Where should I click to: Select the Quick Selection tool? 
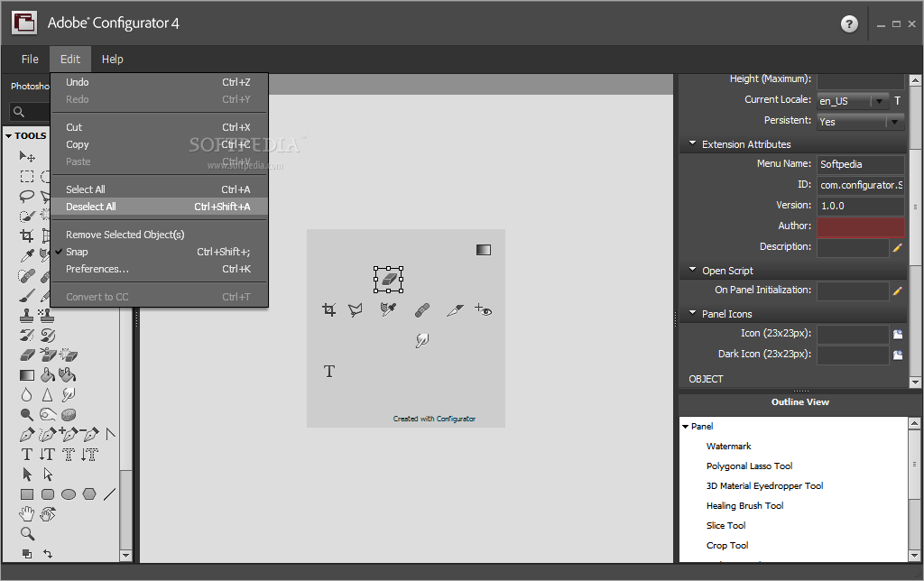click(x=27, y=217)
